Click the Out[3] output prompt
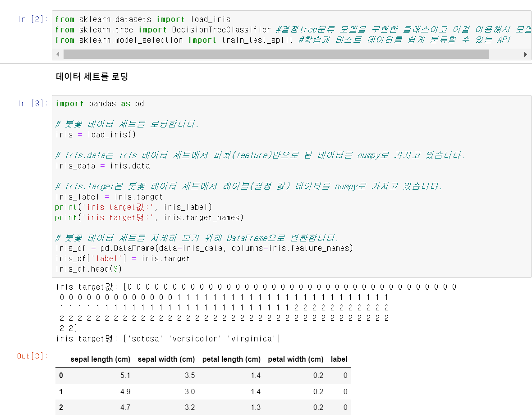 coord(32,356)
